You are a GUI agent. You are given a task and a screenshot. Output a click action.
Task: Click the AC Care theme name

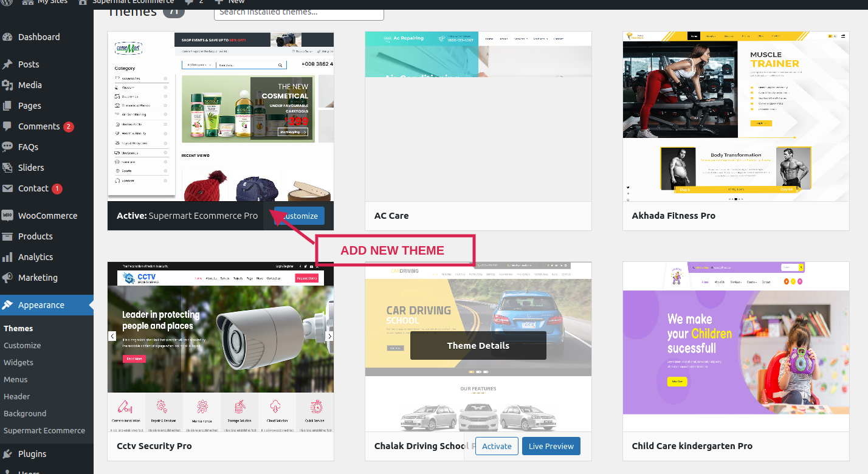pos(391,216)
